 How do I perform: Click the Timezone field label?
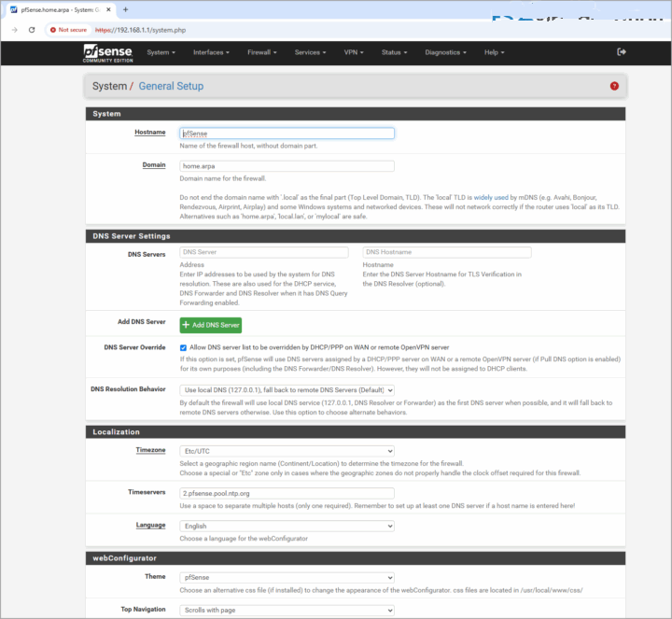point(150,450)
